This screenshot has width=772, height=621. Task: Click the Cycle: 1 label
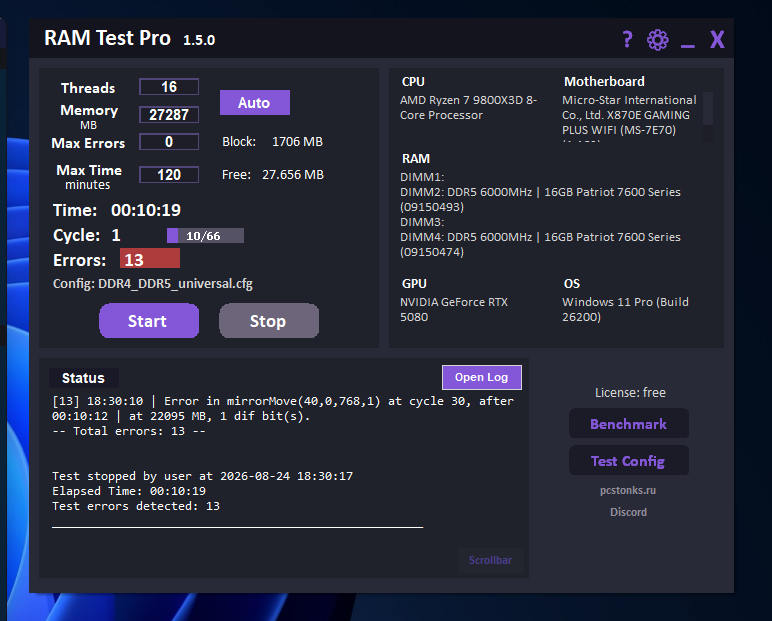(x=87, y=235)
